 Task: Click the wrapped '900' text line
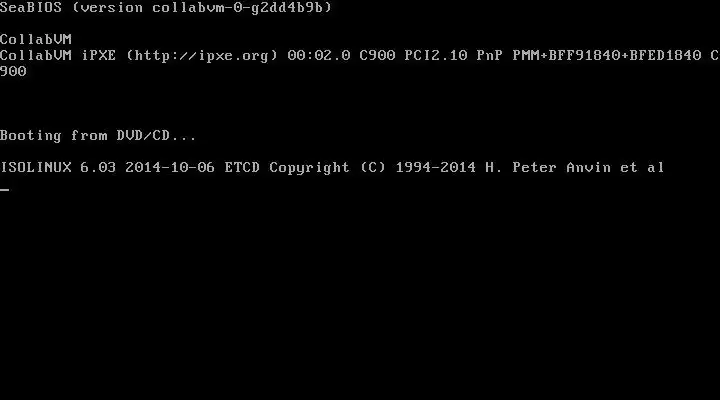[x=13, y=72]
